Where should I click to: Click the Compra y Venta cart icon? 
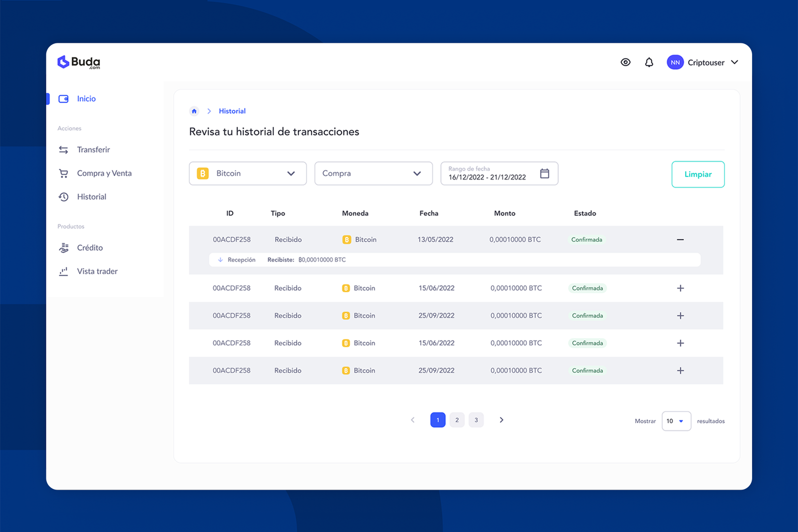(63, 174)
